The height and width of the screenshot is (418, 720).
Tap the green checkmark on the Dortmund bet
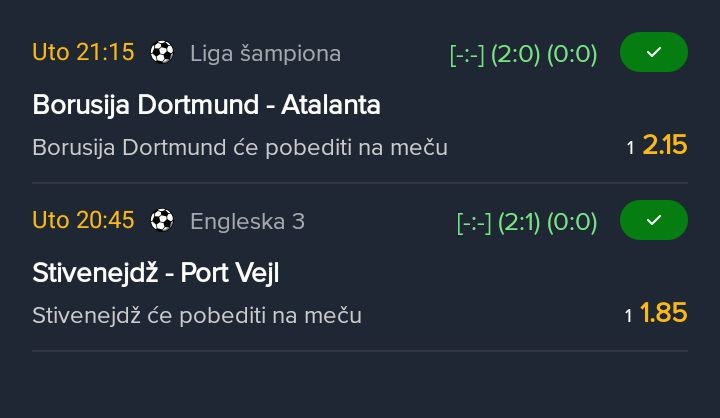point(654,53)
